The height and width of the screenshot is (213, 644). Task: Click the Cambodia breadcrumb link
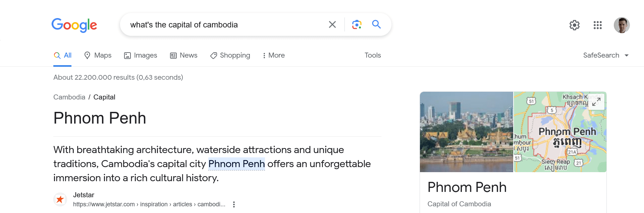[x=69, y=97]
